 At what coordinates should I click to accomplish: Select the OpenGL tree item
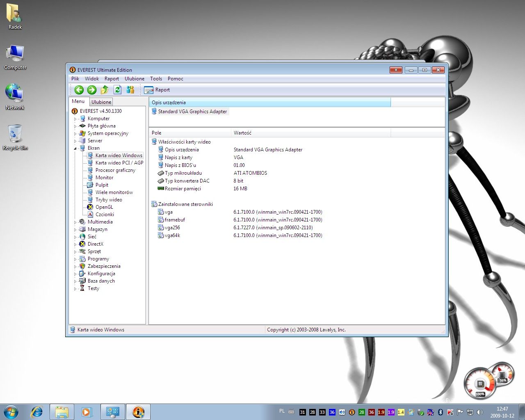point(104,207)
